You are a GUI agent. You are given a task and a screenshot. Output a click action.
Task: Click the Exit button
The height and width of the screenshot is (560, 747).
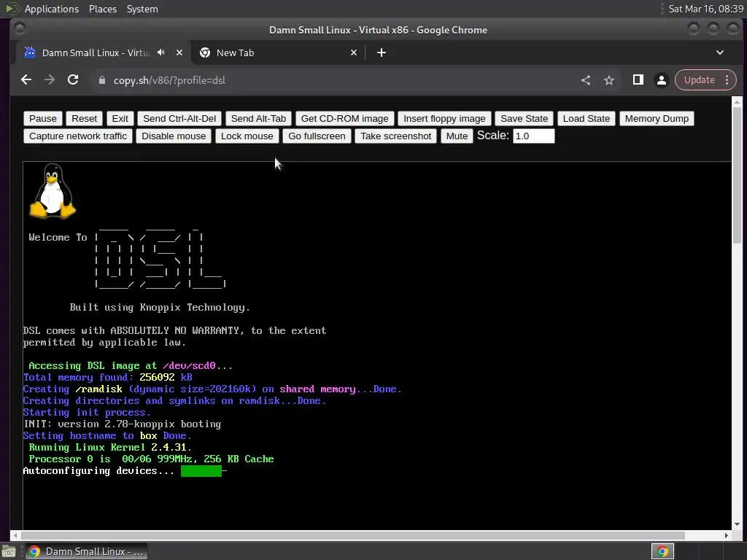click(120, 119)
